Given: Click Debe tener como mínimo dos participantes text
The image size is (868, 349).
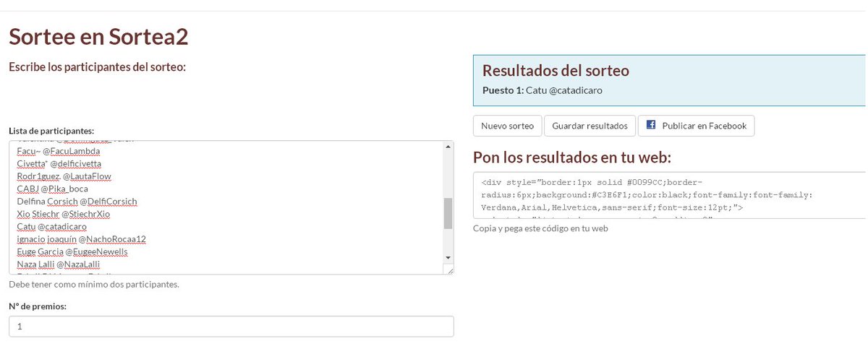Looking at the screenshot, I should [x=94, y=284].
